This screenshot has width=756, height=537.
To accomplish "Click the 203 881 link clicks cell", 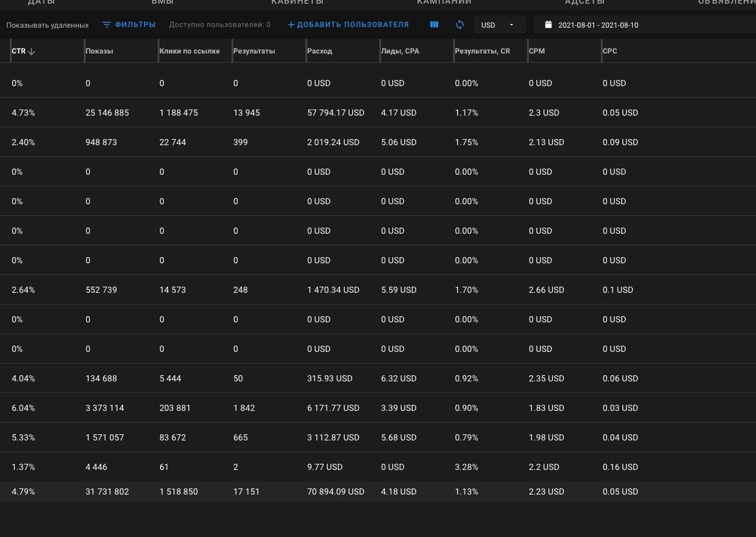I will [176, 408].
